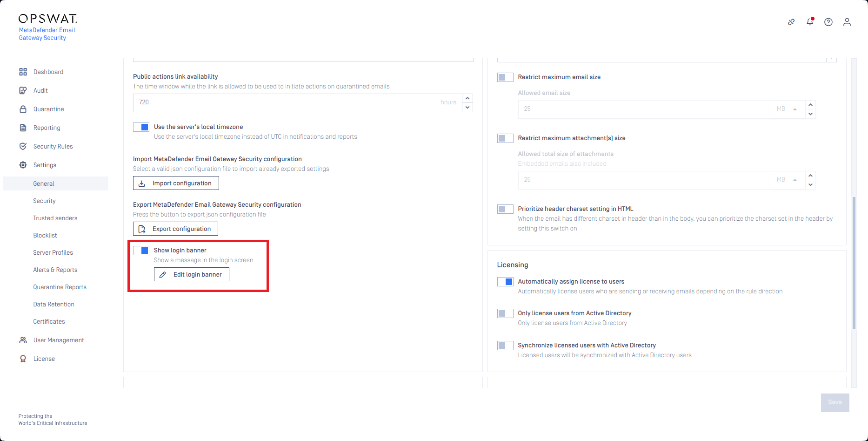Click Export configuration button

[175, 229]
